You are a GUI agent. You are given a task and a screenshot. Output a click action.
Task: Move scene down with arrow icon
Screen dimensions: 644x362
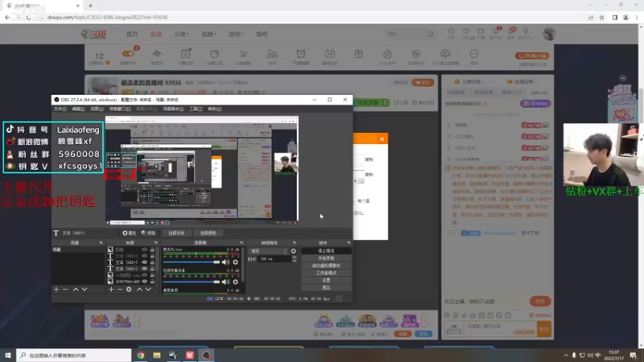pyautogui.click(x=85, y=290)
